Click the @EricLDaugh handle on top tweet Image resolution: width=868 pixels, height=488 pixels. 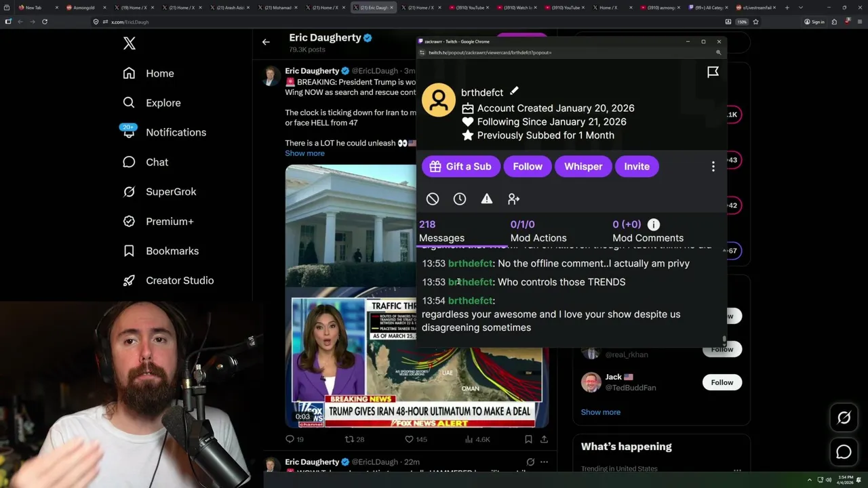click(374, 70)
